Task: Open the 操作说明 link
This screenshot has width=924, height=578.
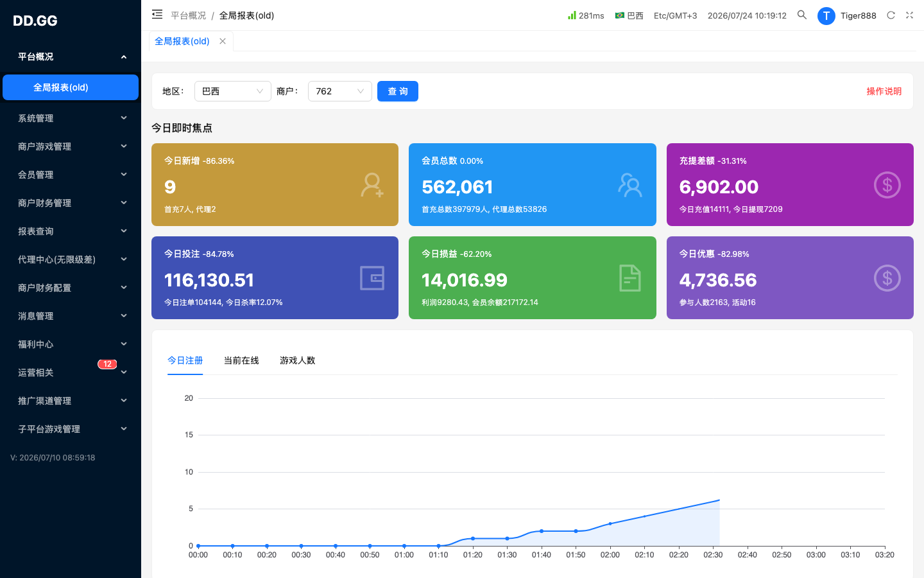Action: (x=884, y=91)
